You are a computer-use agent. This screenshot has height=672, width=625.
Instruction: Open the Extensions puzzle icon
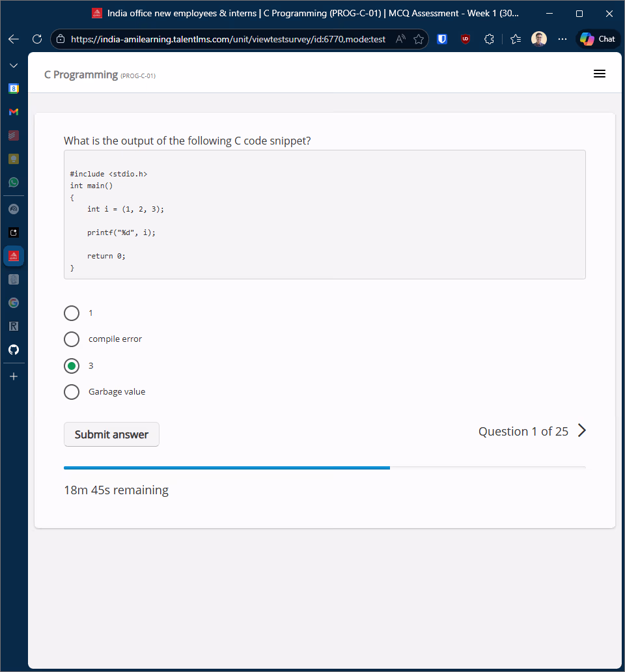pyautogui.click(x=490, y=39)
